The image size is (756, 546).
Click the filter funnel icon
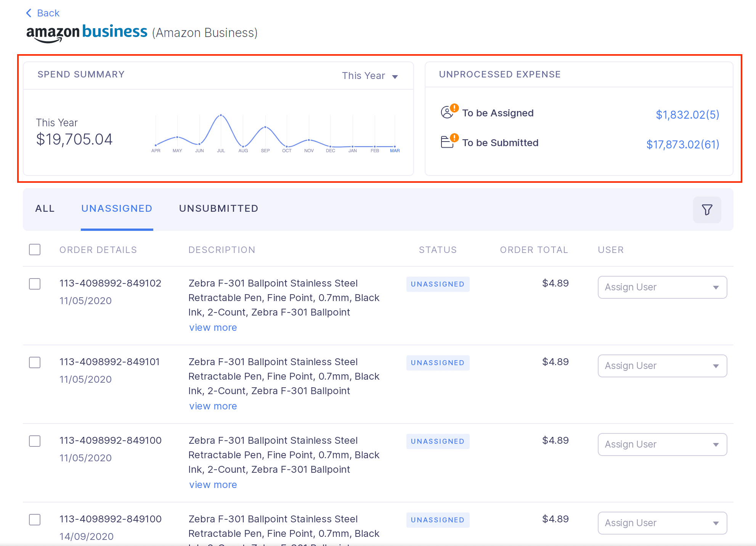707,209
